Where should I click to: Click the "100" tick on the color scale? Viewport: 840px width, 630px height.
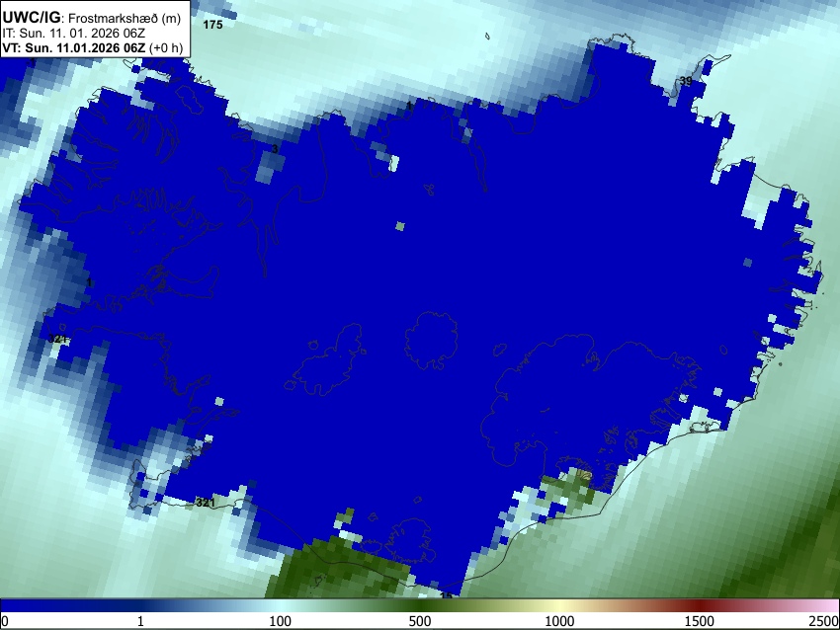point(280,621)
